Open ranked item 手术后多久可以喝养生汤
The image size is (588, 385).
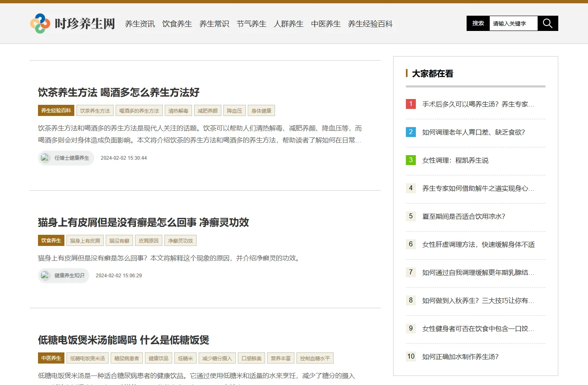[x=478, y=104]
